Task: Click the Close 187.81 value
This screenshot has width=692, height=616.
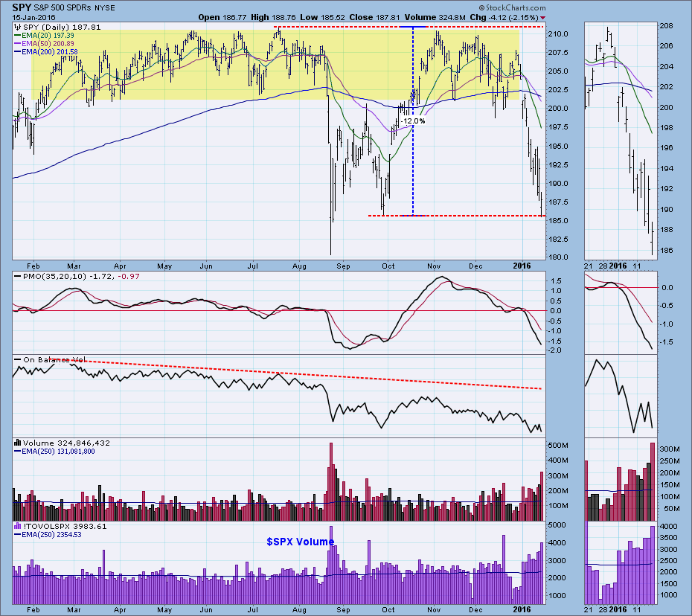Action: coord(375,18)
